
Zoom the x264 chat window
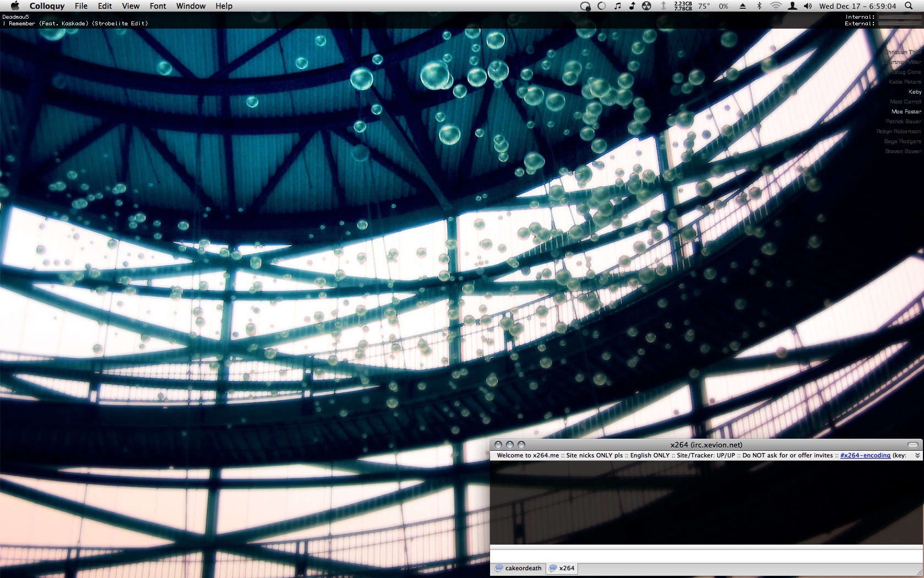[x=521, y=445]
